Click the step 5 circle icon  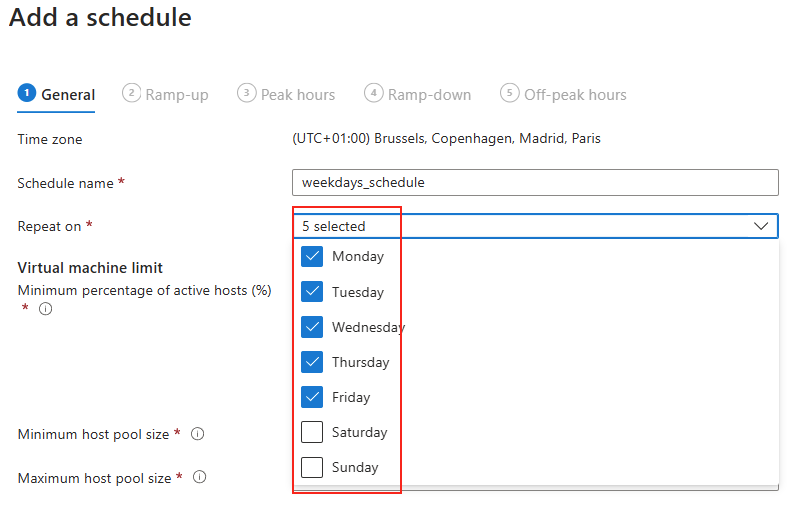(x=510, y=93)
